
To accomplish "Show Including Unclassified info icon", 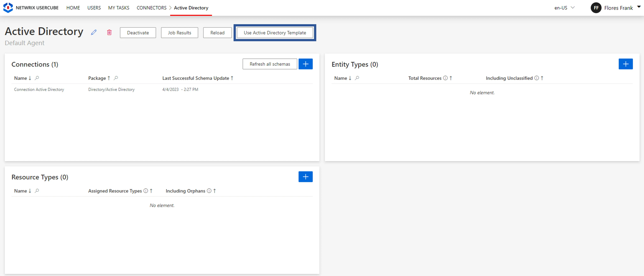I will [x=536, y=78].
